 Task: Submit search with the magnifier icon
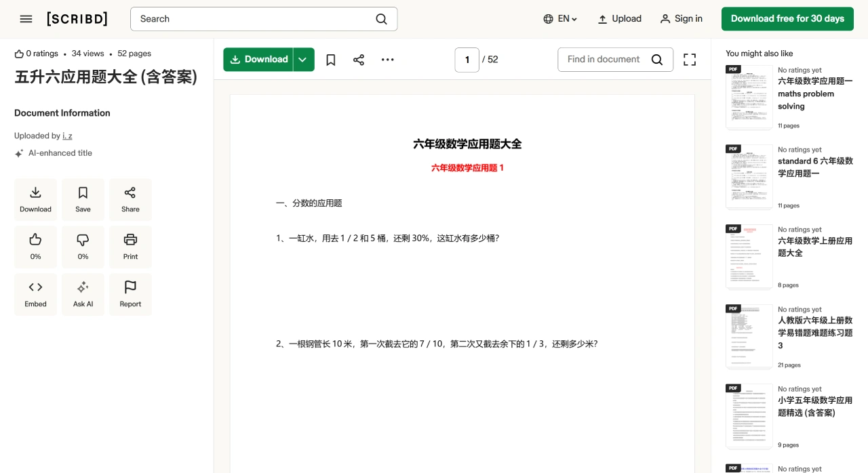click(x=382, y=19)
